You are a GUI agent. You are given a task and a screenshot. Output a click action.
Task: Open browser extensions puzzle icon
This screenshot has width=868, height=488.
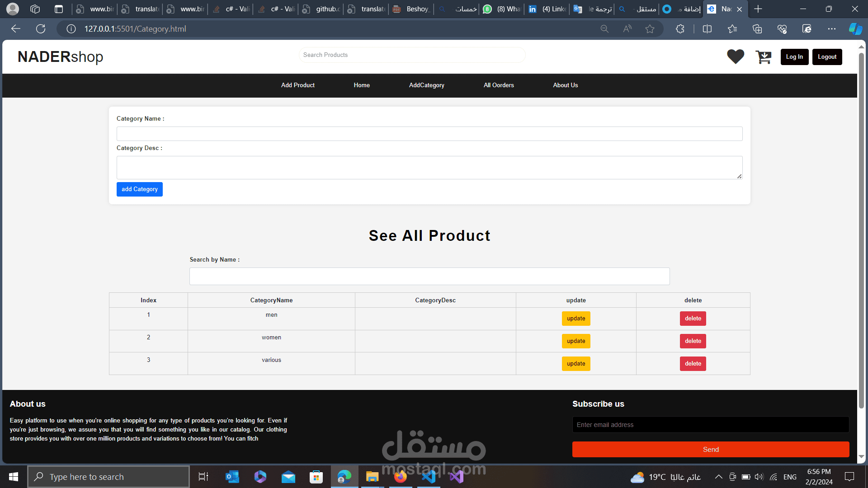pos(680,29)
